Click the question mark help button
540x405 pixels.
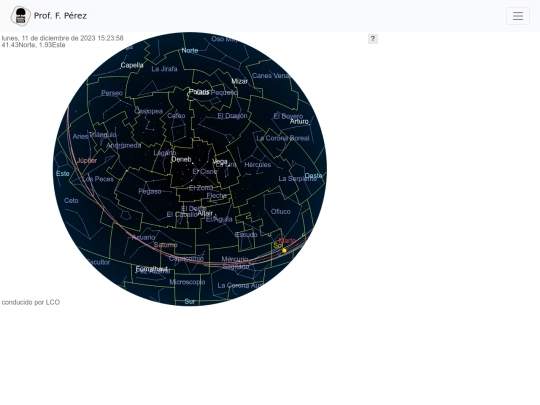coord(373,39)
